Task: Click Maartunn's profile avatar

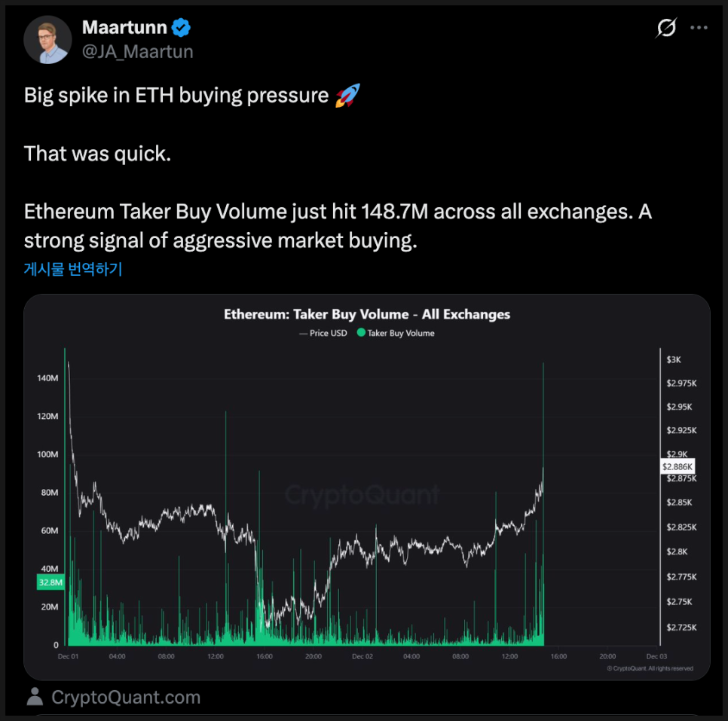Action: coord(47,39)
